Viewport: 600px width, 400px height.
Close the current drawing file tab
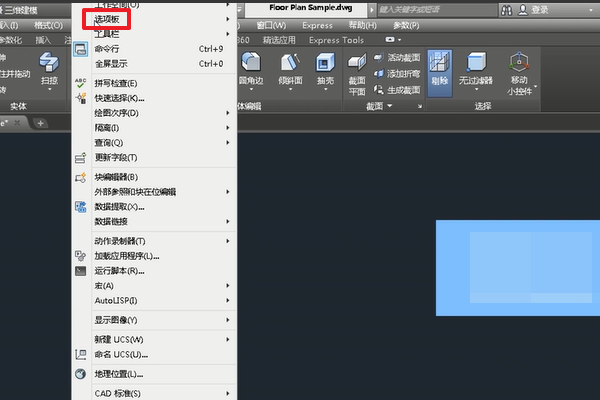(17, 123)
